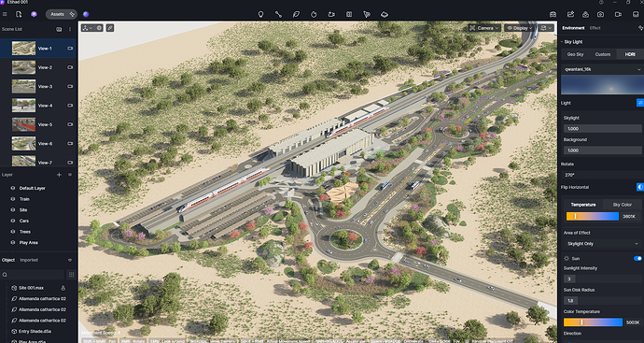Click the briefcase-shaped icon in top-right toolbar
This screenshot has width=644, height=343.
[x=553, y=14]
